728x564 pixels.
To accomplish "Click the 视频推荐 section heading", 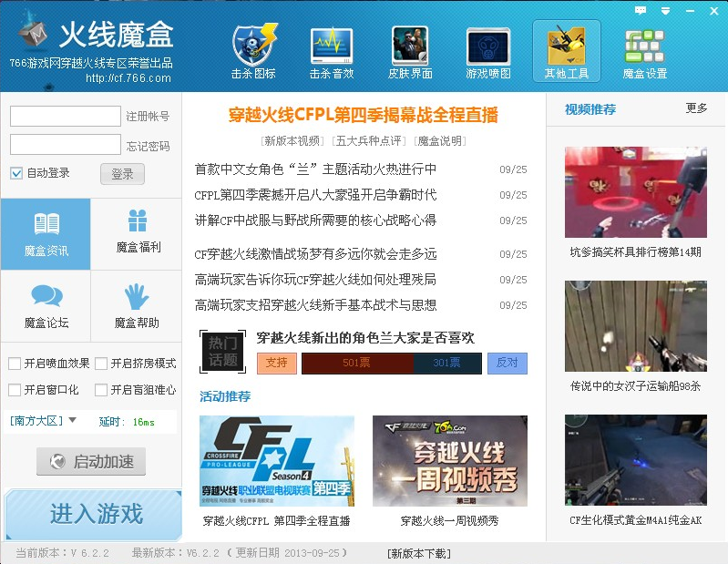I will [x=590, y=109].
